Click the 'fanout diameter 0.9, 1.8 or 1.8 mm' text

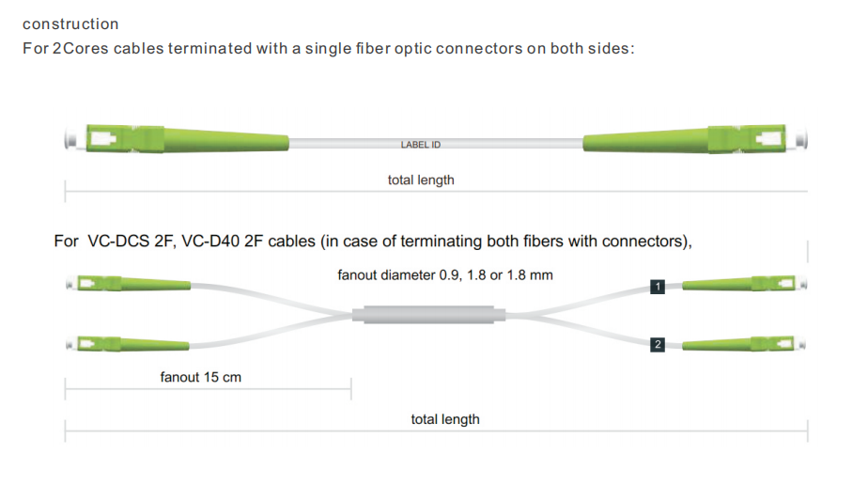pyautogui.click(x=445, y=275)
